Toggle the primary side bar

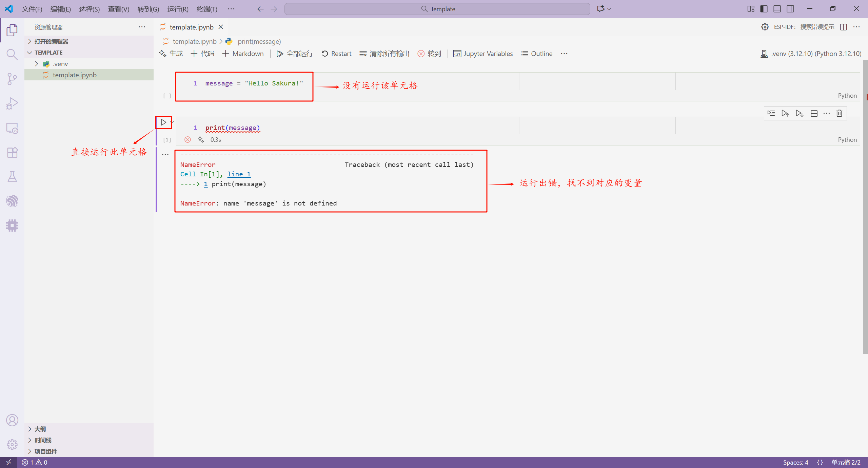point(764,9)
